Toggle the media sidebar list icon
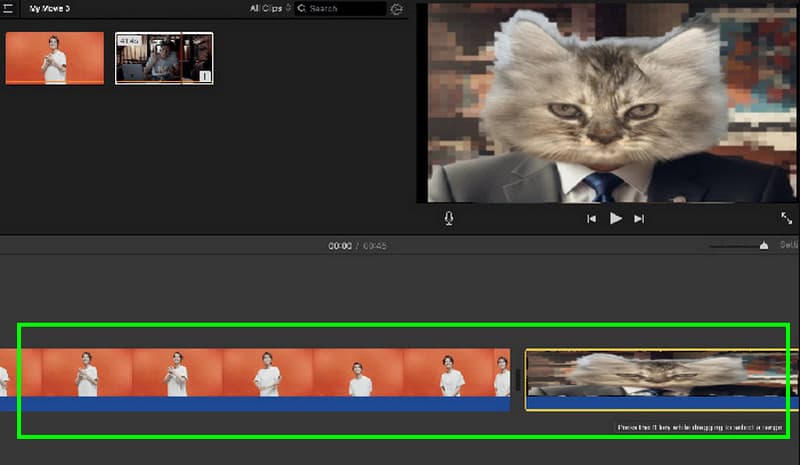 (8, 8)
